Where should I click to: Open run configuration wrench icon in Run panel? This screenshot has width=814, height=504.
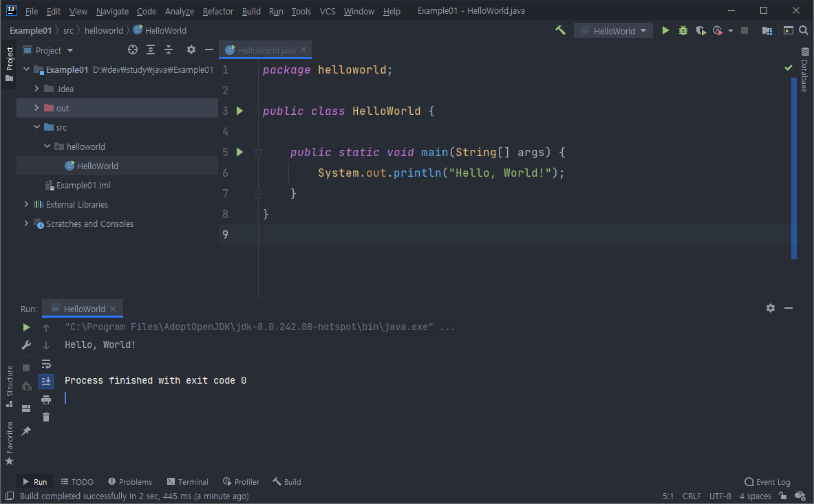(x=26, y=345)
